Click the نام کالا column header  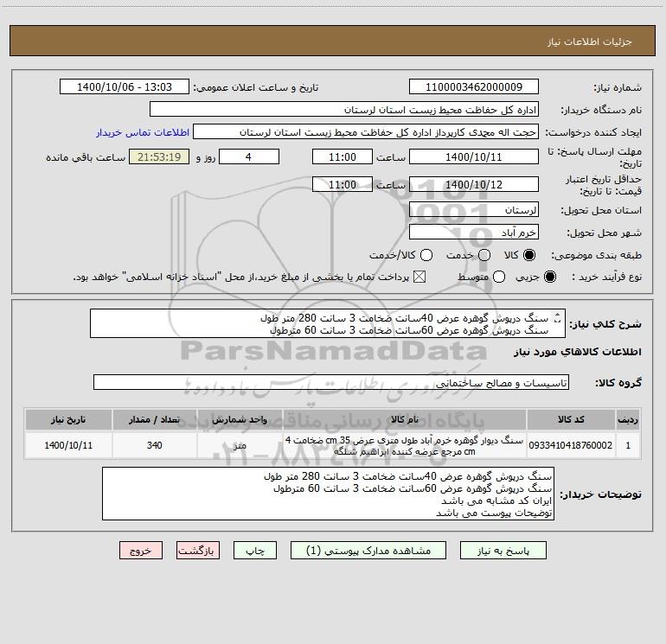(x=405, y=419)
